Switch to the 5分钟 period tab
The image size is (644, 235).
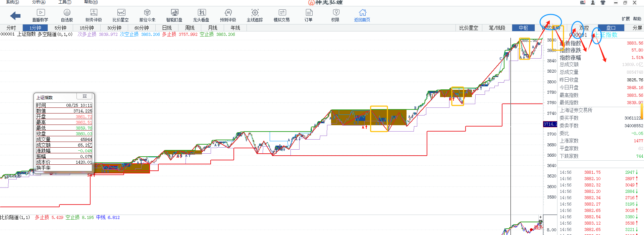click(x=60, y=28)
